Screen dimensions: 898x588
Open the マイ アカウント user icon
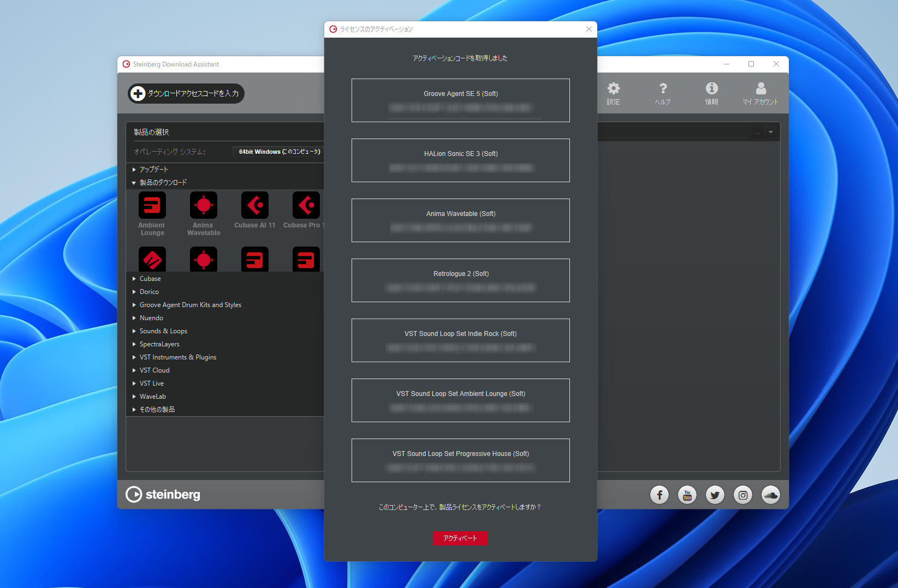click(760, 93)
